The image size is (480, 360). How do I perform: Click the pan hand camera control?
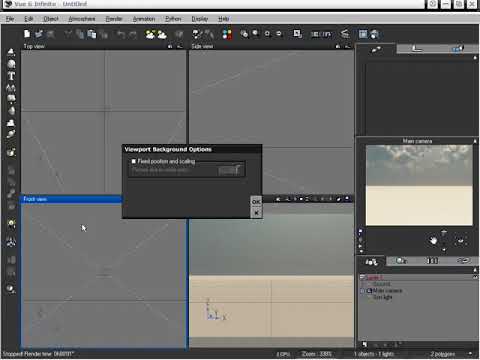coord(433,240)
